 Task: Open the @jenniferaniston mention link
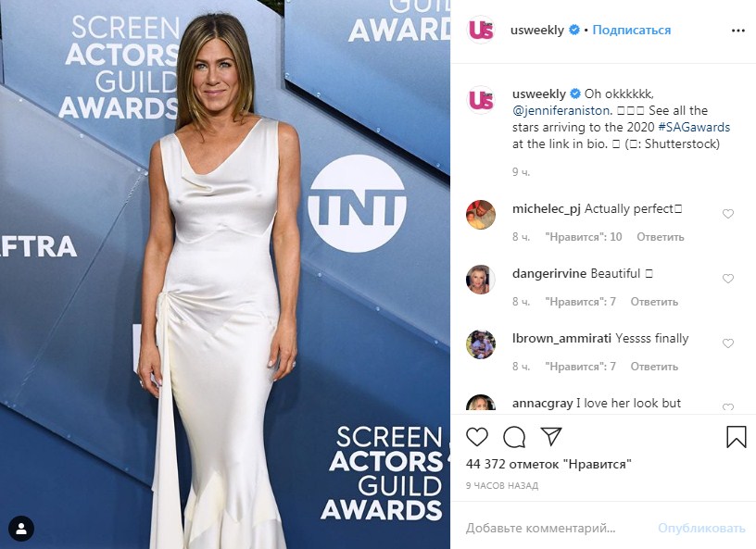click(x=561, y=110)
